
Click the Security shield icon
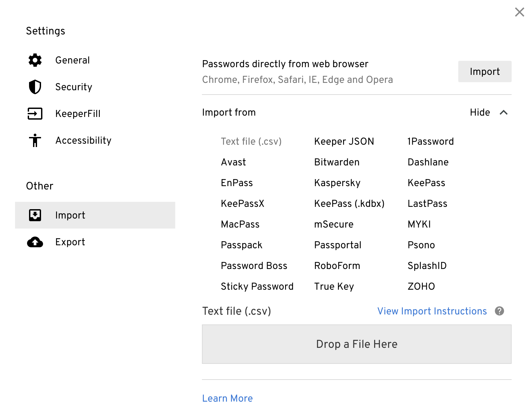tap(35, 87)
